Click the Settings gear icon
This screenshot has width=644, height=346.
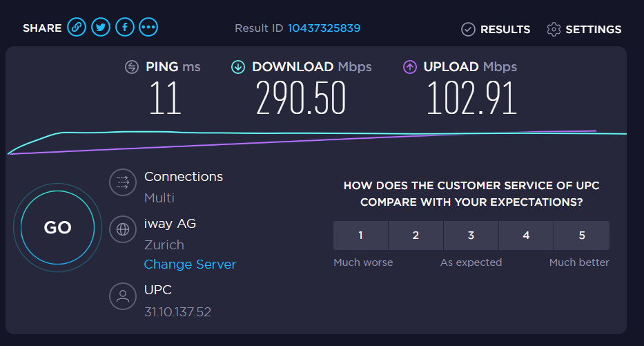coord(554,29)
